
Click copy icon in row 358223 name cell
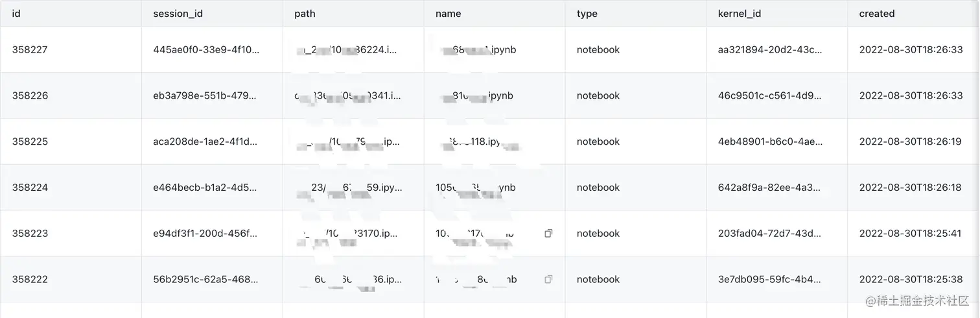point(548,233)
